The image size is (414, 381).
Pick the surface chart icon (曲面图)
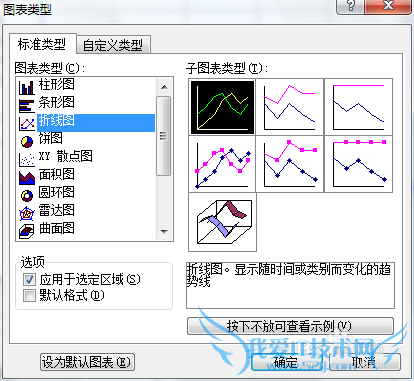pyautogui.click(x=27, y=231)
